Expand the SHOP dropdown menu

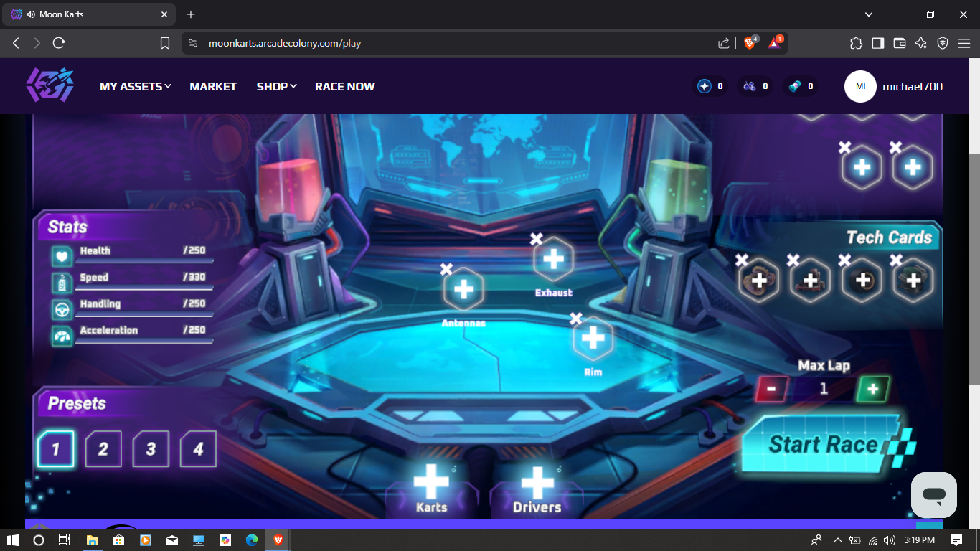(x=277, y=86)
